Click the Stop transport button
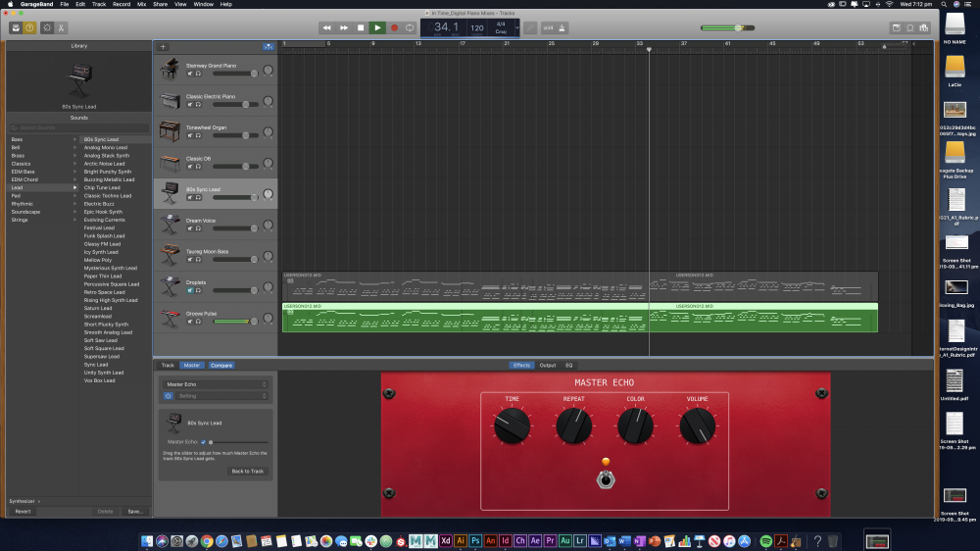Viewport: 980px width, 551px height. click(361, 27)
